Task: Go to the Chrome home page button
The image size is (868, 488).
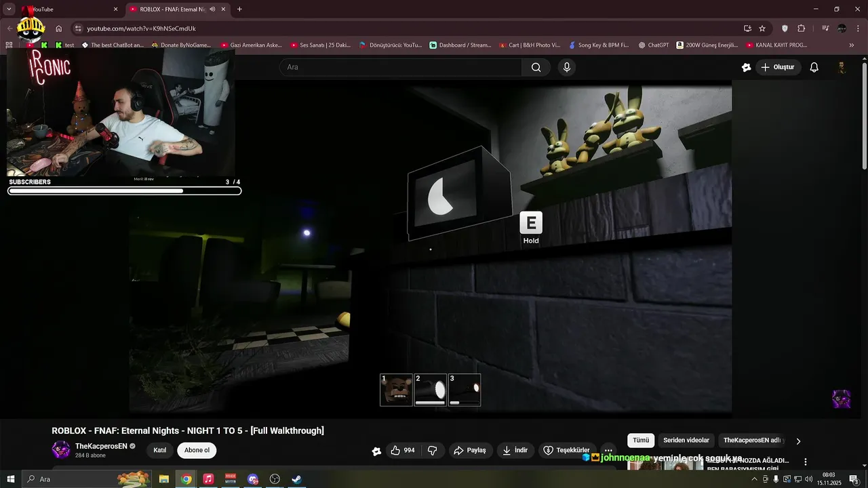Action: (59, 28)
